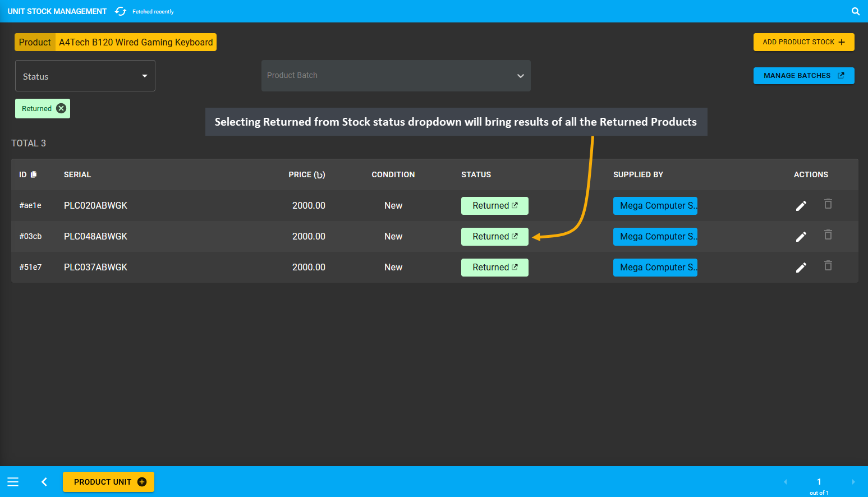Screen dimensions: 868x497
Task: Open Returned status of PLC037ABWGK
Action: point(495,268)
